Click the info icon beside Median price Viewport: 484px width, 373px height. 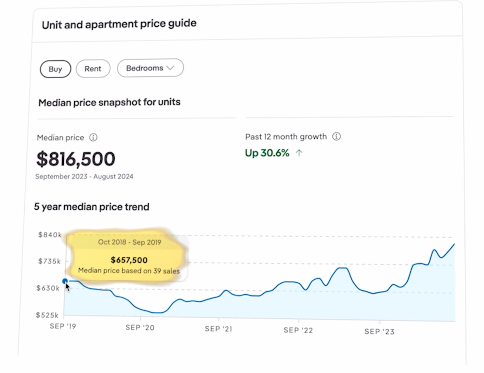[x=93, y=137]
